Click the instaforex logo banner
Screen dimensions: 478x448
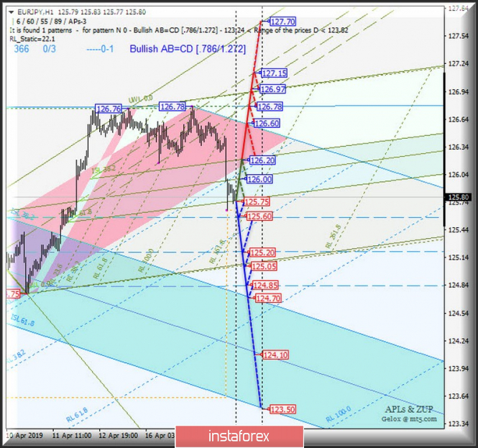(239, 436)
